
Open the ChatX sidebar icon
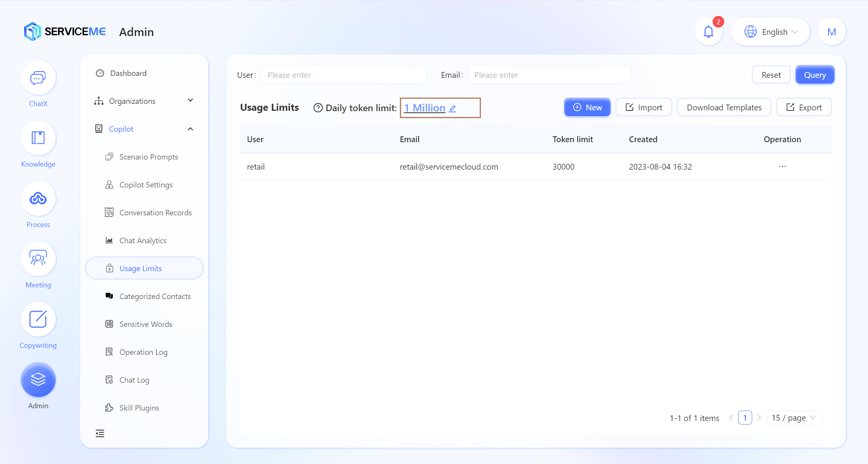tap(38, 78)
